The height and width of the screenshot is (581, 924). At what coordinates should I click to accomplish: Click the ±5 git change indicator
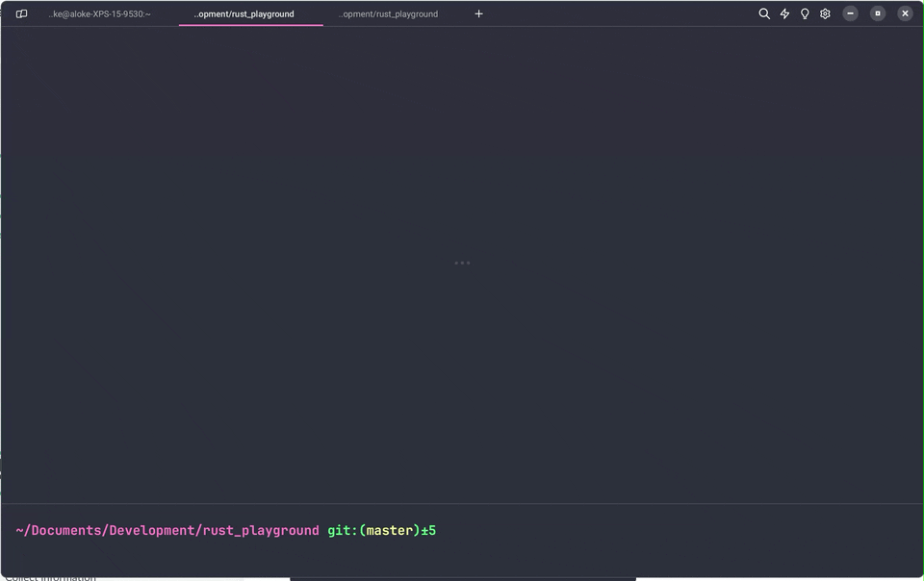(x=430, y=530)
